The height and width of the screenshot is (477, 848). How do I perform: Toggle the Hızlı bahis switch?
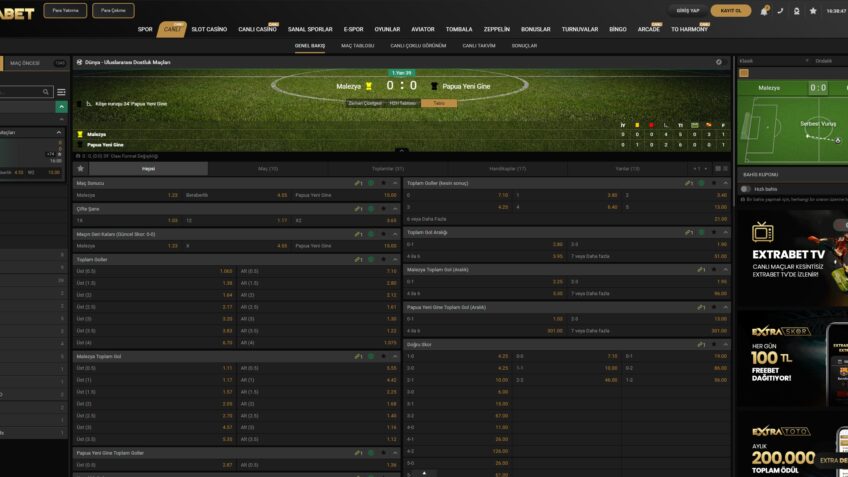coord(746,188)
